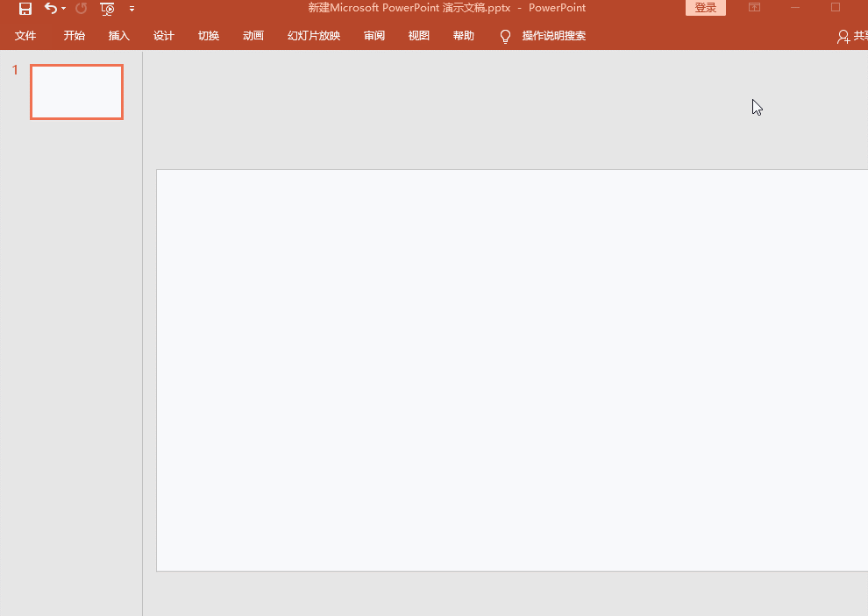Start slideshow from beginning icon
The width and height of the screenshot is (868, 616).
point(107,9)
